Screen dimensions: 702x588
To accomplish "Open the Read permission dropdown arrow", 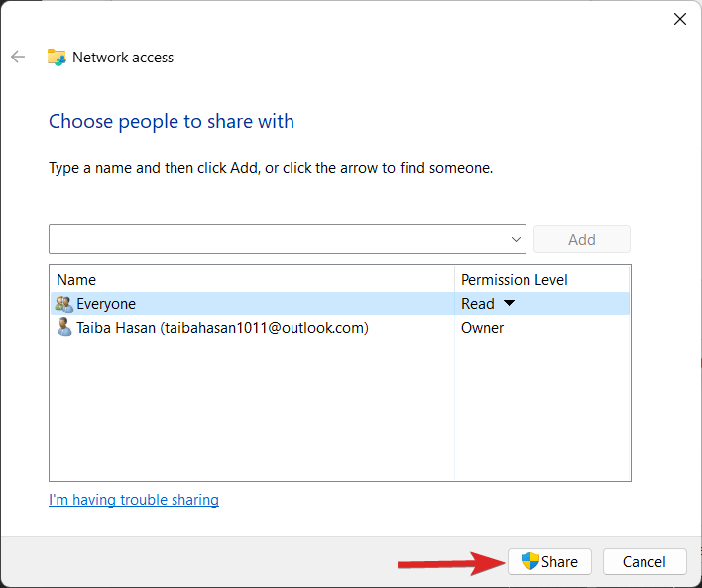I will (x=510, y=304).
